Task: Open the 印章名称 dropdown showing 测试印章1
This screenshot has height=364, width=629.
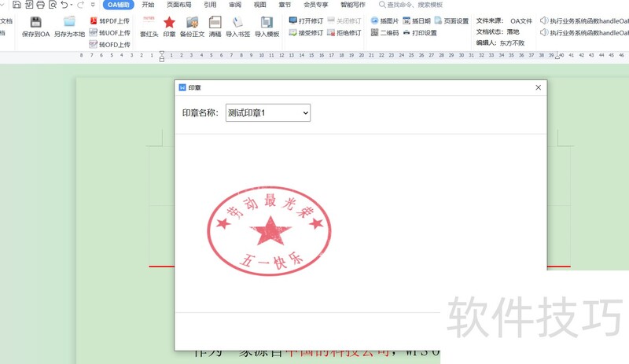Action: pyautogui.click(x=268, y=112)
